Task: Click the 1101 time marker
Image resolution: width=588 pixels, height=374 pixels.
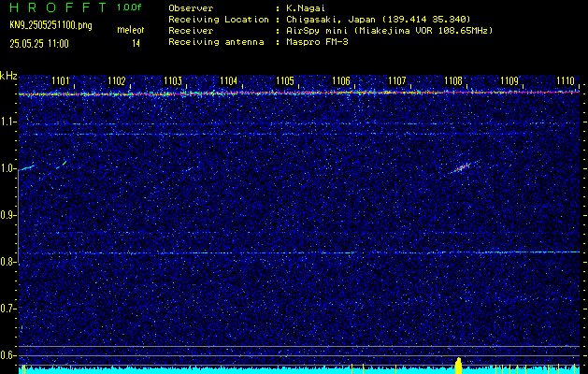Action: point(61,80)
